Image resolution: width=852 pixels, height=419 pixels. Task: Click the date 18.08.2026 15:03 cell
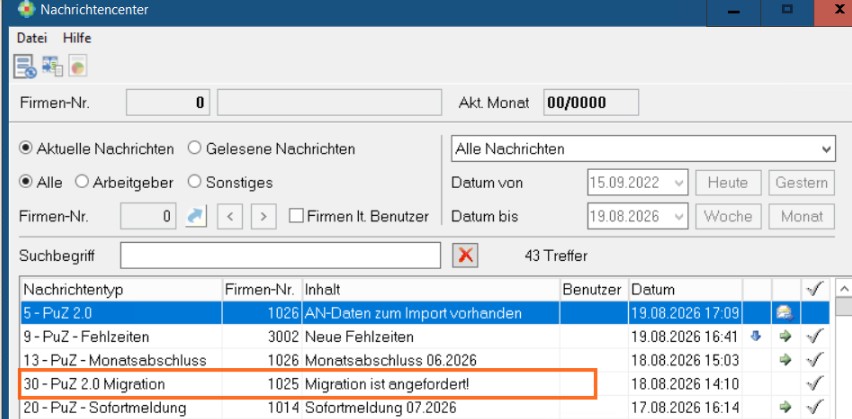pyautogui.click(x=685, y=360)
